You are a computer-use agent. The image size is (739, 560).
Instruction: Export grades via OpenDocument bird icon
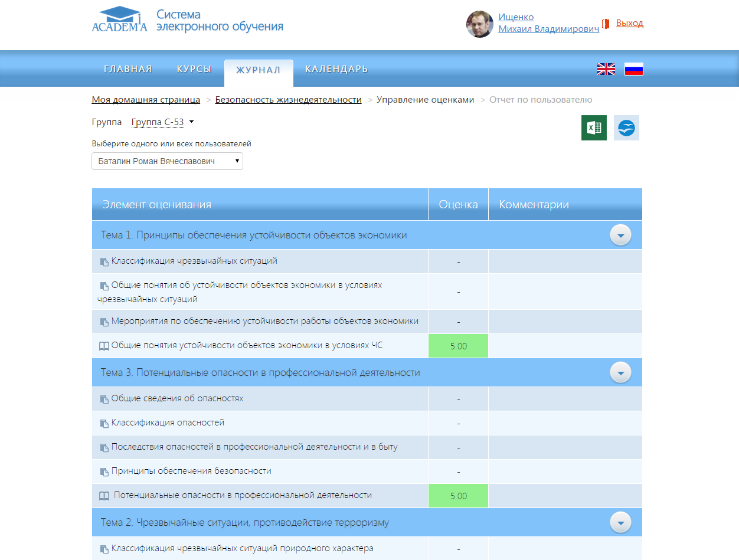(626, 128)
